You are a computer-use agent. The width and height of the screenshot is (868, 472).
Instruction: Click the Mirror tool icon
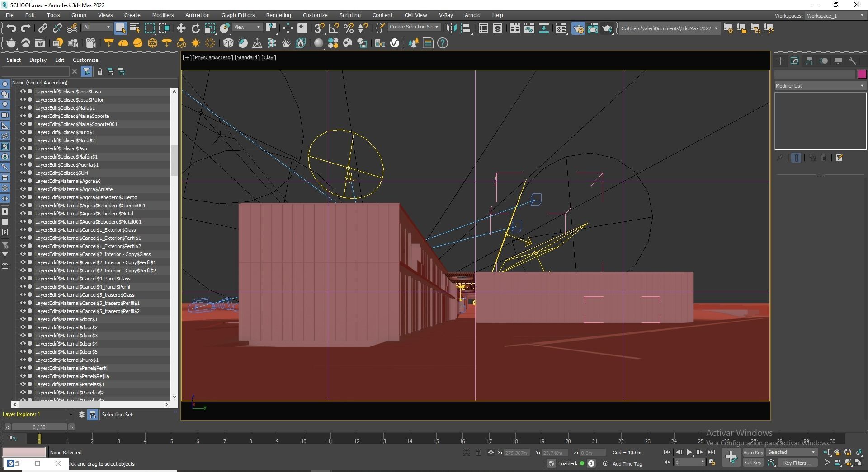[x=451, y=28]
